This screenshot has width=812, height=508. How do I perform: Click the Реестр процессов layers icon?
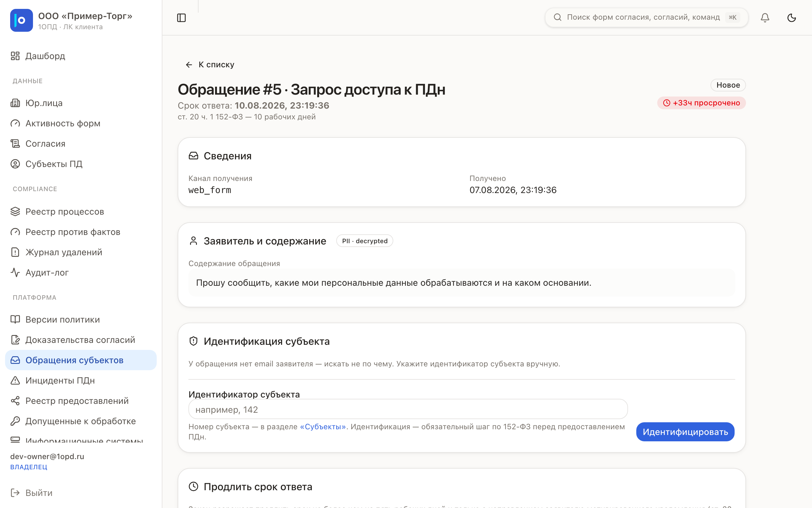[15, 212]
